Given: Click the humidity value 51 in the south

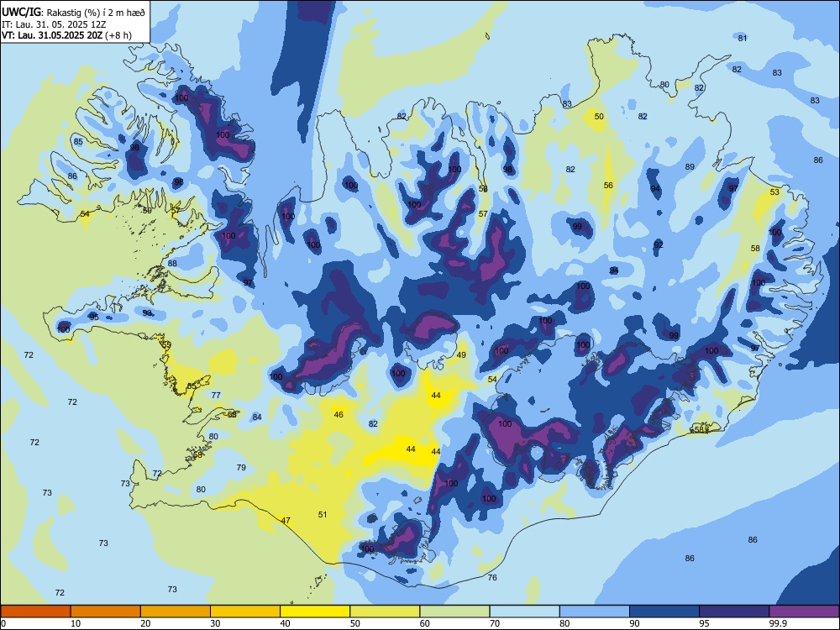Looking at the screenshot, I should coord(323,515).
